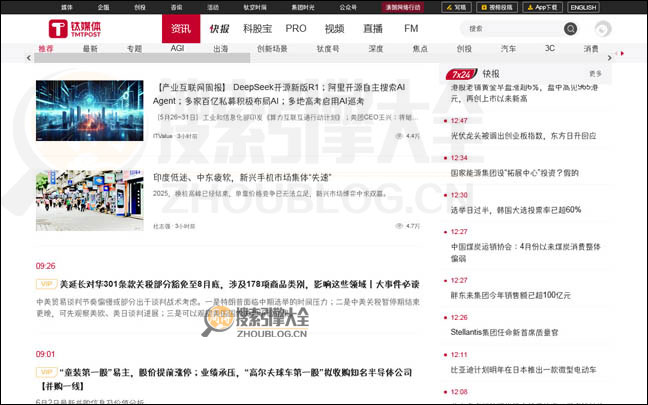Open 12:30 flash on 韩国大选投票率
Viewport: 648px width, 405px height.
tap(516, 210)
